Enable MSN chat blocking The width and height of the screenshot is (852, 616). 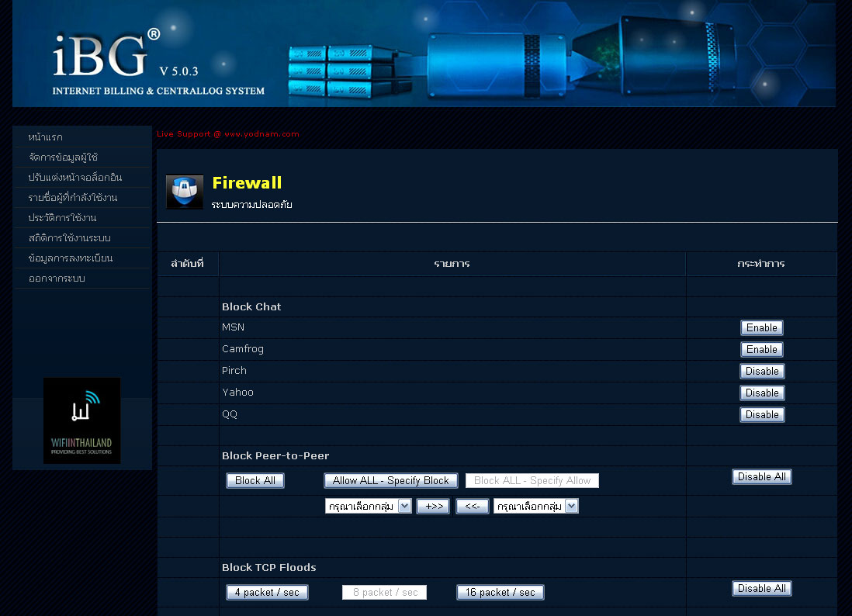[762, 327]
